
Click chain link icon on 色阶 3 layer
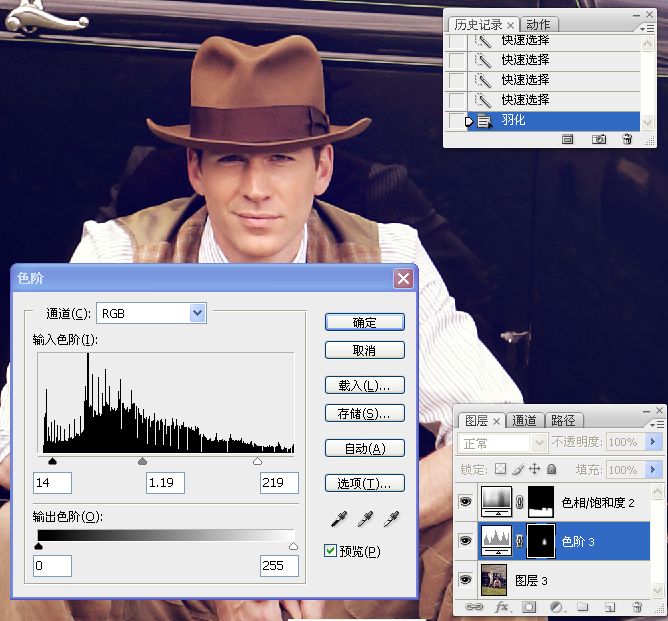[x=519, y=541]
